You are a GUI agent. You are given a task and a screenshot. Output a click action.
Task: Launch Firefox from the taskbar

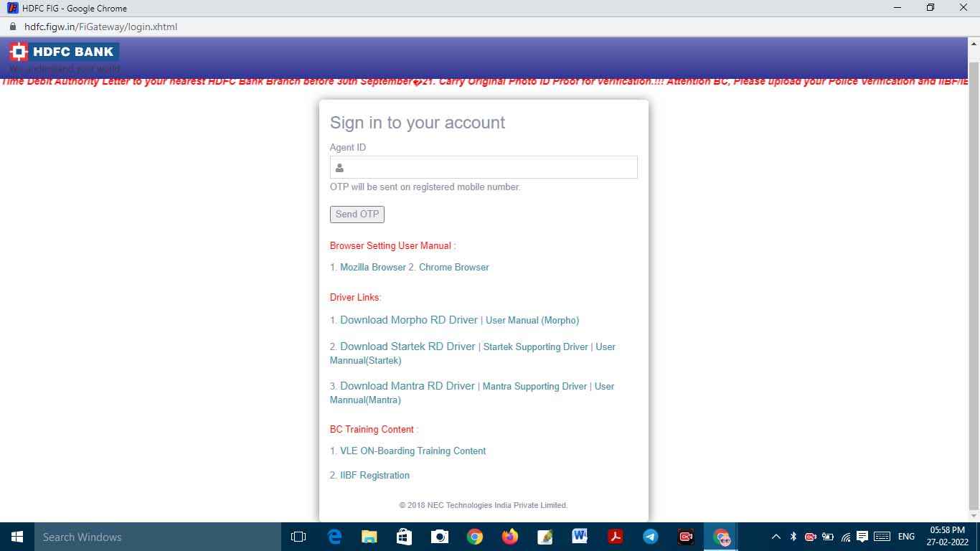click(509, 537)
